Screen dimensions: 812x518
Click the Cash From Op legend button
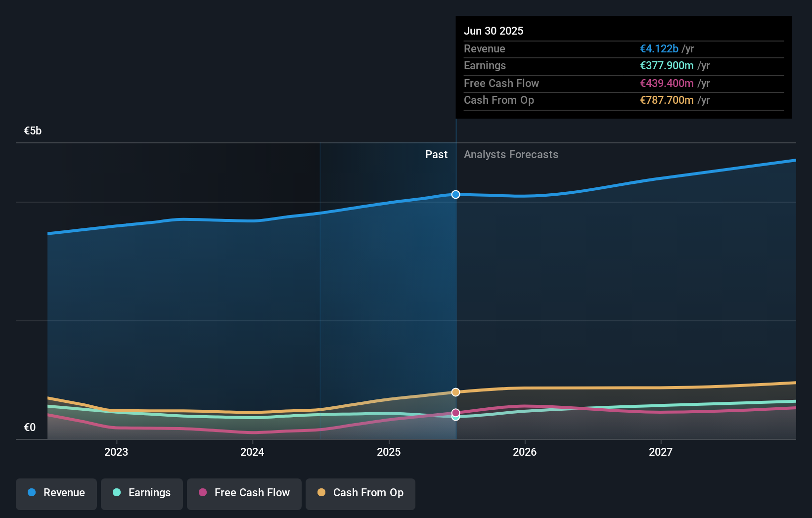click(360, 493)
